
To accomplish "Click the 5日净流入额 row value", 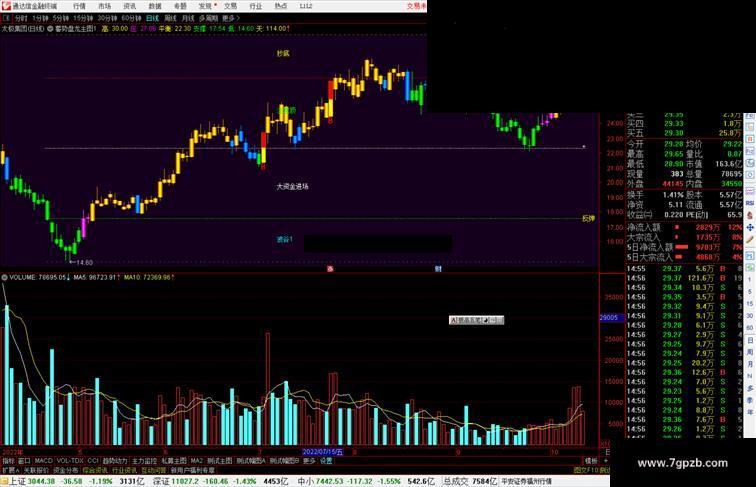I will click(708, 247).
